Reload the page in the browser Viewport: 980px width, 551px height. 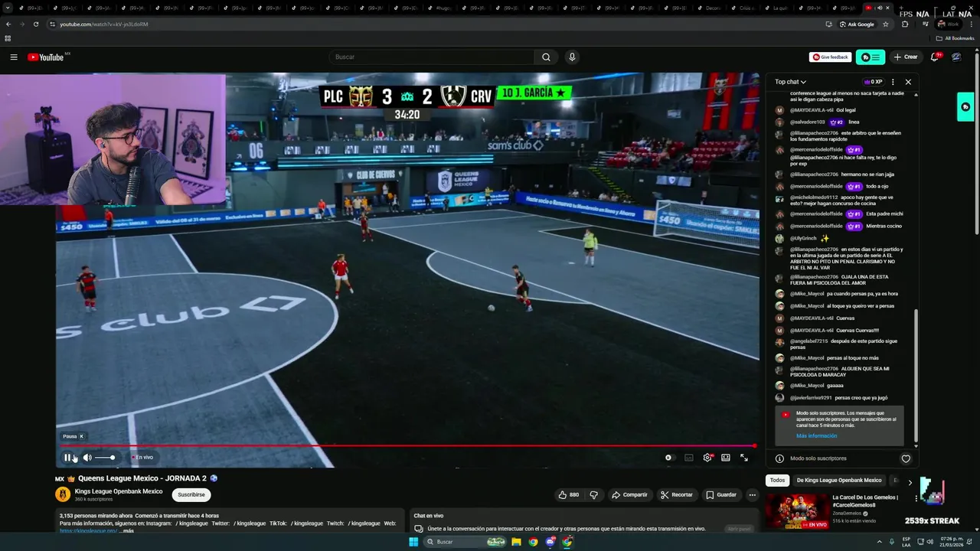click(35, 24)
